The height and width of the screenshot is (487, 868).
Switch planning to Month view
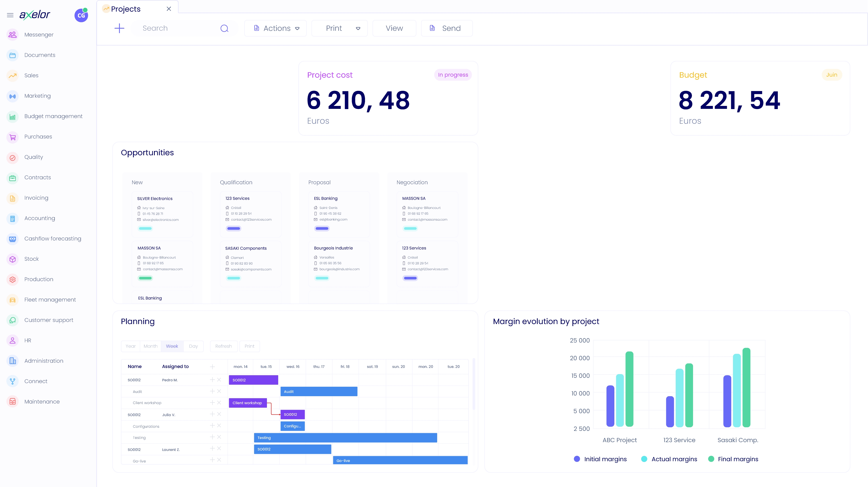point(150,346)
